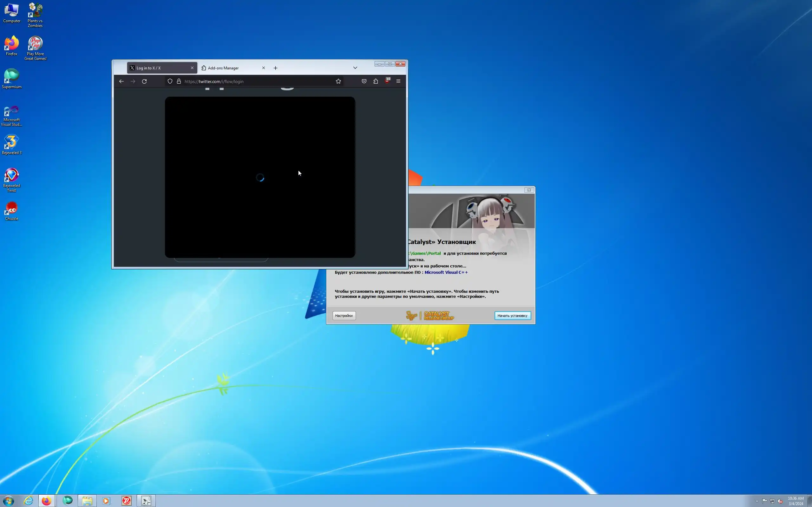The width and height of the screenshot is (812, 507).
Task: Click the twitter.com URL address field
Action: pyautogui.click(x=255, y=81)
